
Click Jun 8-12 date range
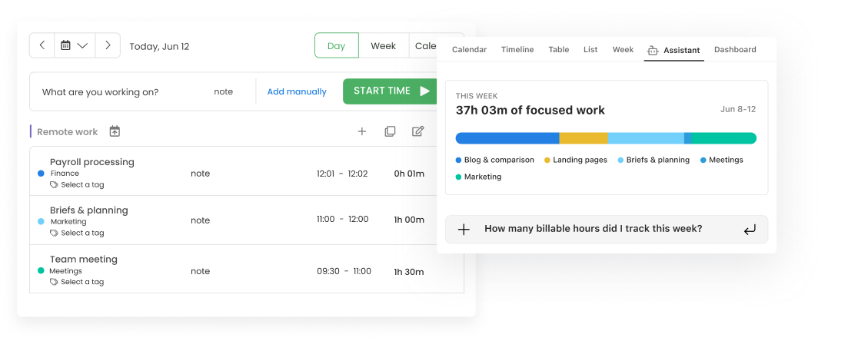tap(738, 109)
